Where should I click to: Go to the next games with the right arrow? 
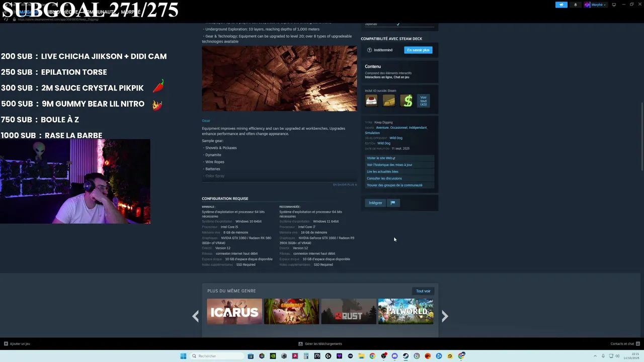point(445,316)
